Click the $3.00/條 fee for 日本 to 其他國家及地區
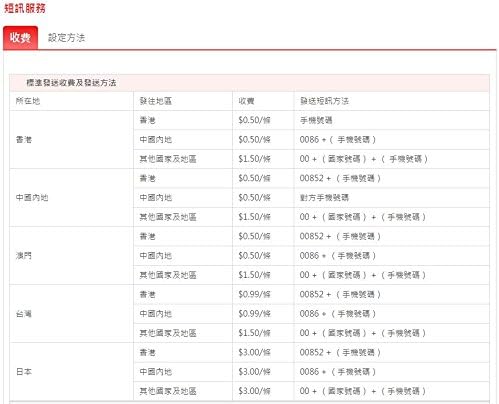The width and height of the screenshot is (499, 404). (x=254, y=391)
